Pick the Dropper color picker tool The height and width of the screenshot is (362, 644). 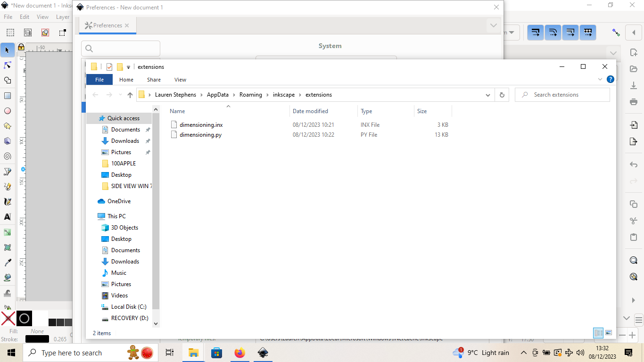(x=8, y=263)
